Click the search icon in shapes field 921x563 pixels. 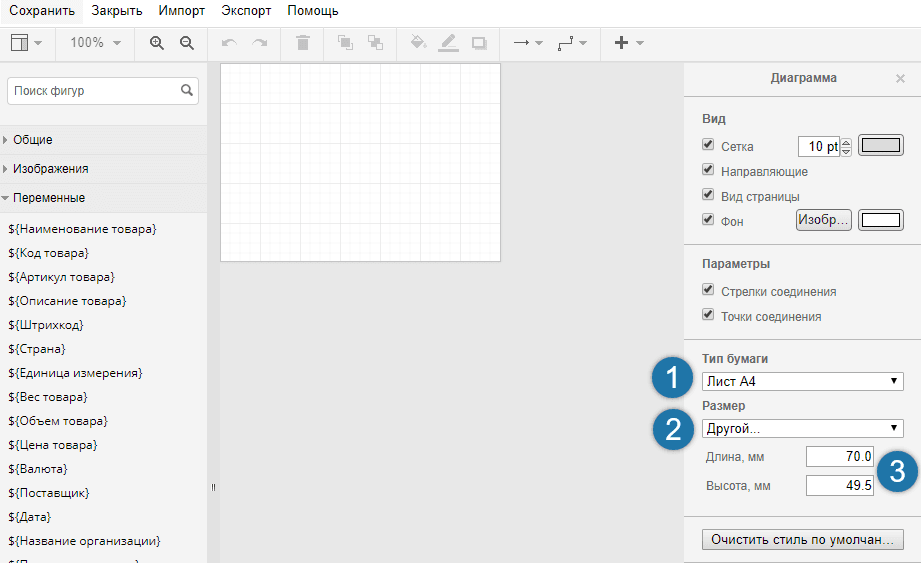[x=186, y=90]
